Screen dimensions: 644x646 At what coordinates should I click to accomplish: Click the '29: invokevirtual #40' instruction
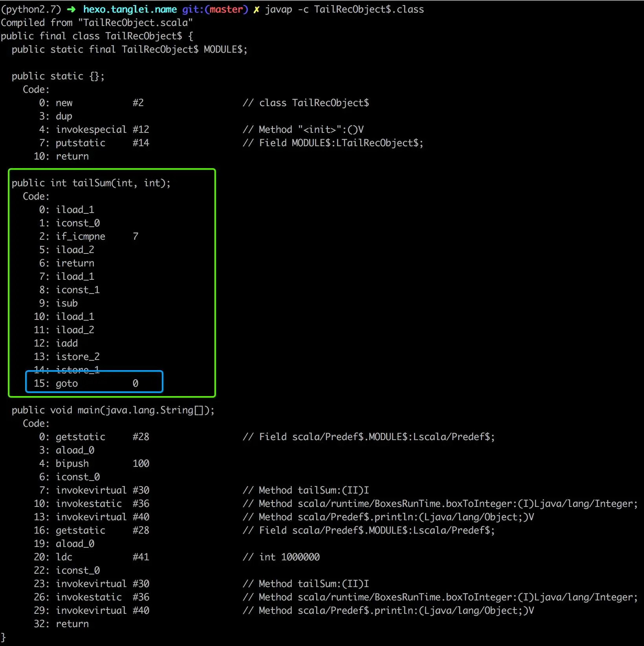pos(91,610)
